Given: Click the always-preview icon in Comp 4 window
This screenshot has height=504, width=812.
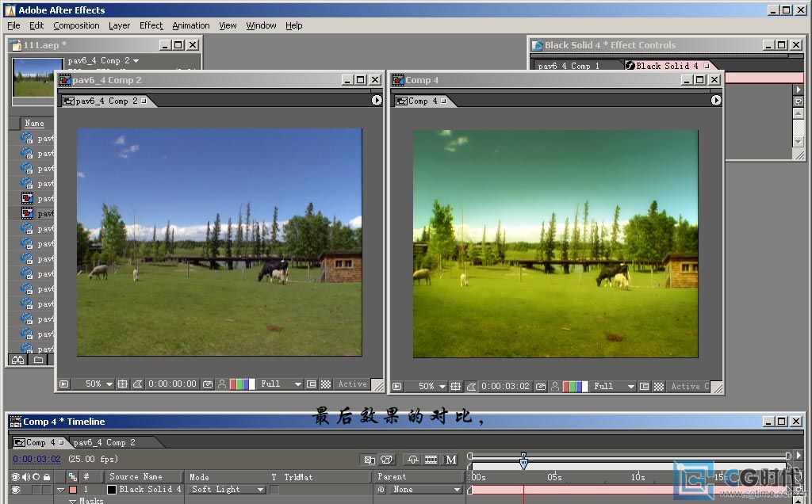Looking at the screenshot, I should click(x=396, y=386).
